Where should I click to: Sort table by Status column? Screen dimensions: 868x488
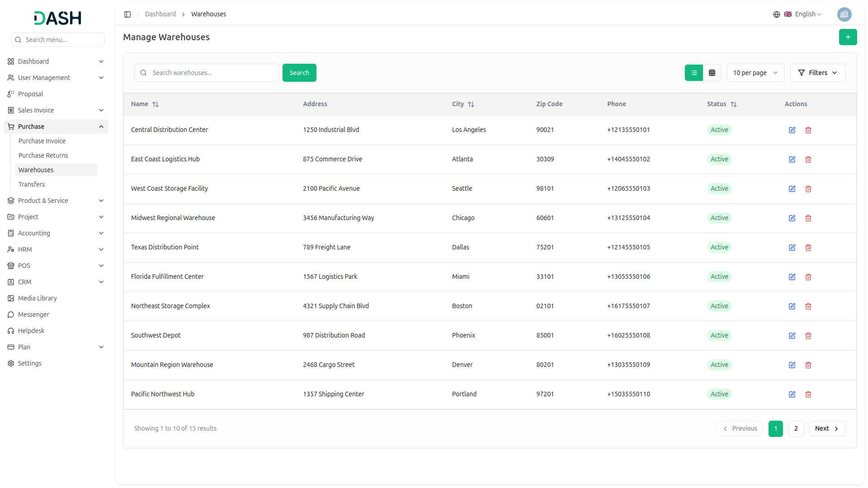722,104
